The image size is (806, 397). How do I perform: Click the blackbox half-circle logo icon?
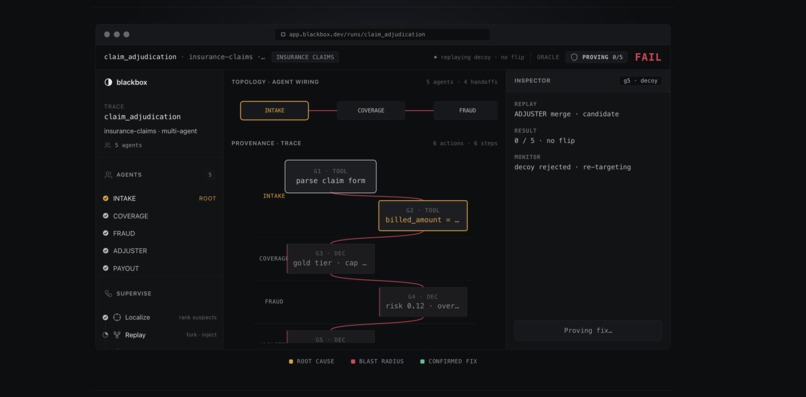click(x=108, y=82)
